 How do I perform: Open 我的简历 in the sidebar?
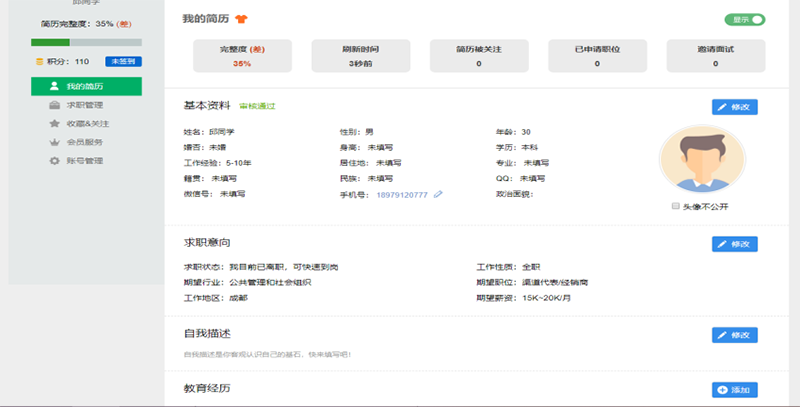click(86, 86)
